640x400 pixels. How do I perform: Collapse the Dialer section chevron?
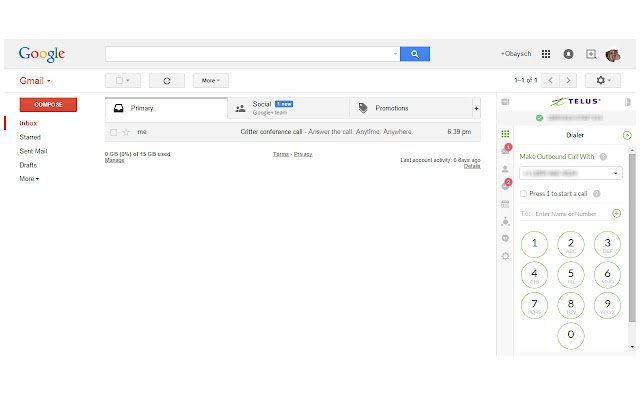627,135
